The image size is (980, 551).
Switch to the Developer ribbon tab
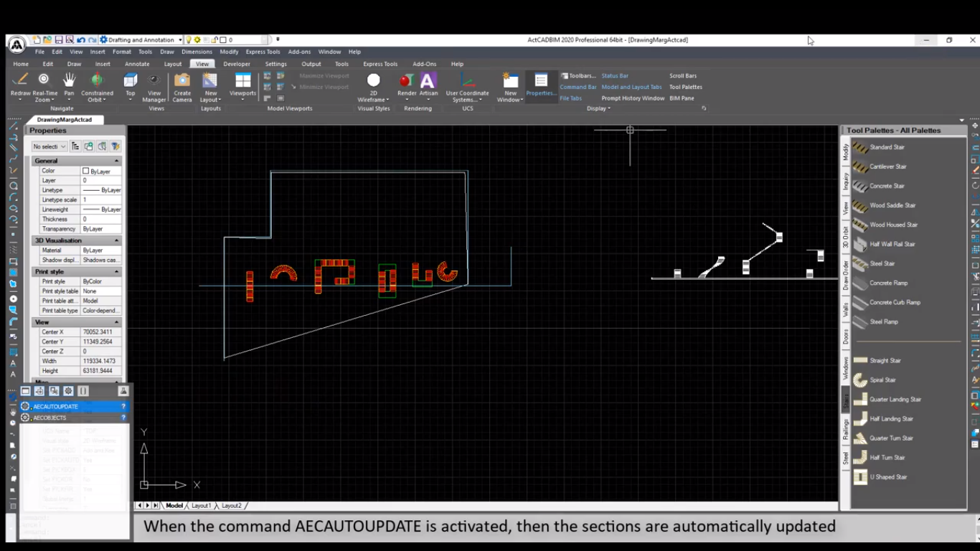click(237, 64)
